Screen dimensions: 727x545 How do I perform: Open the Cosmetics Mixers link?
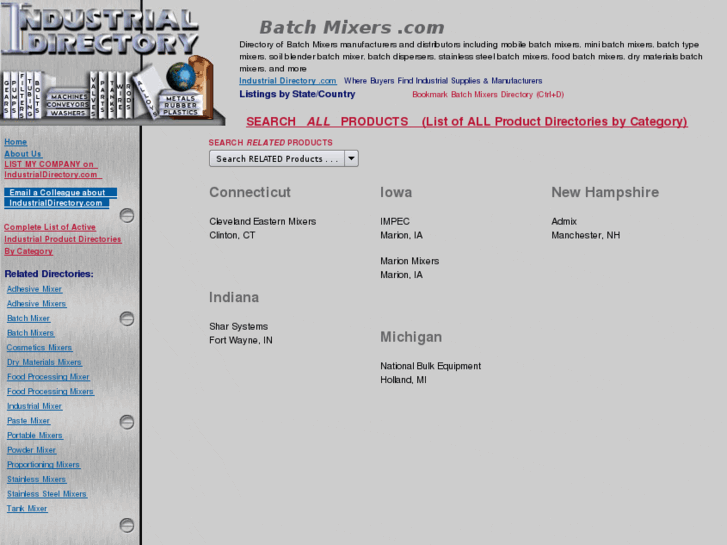39,347
